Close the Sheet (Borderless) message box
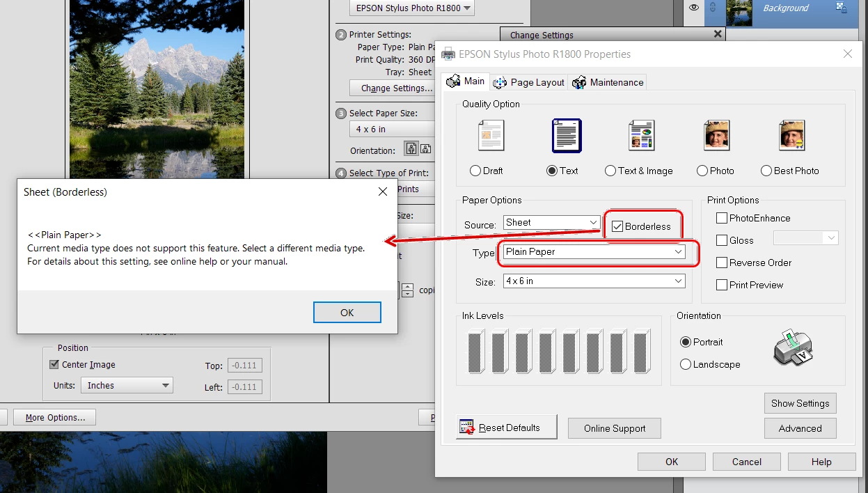This screenshot has height=493, width=868. tap(383, 191)
